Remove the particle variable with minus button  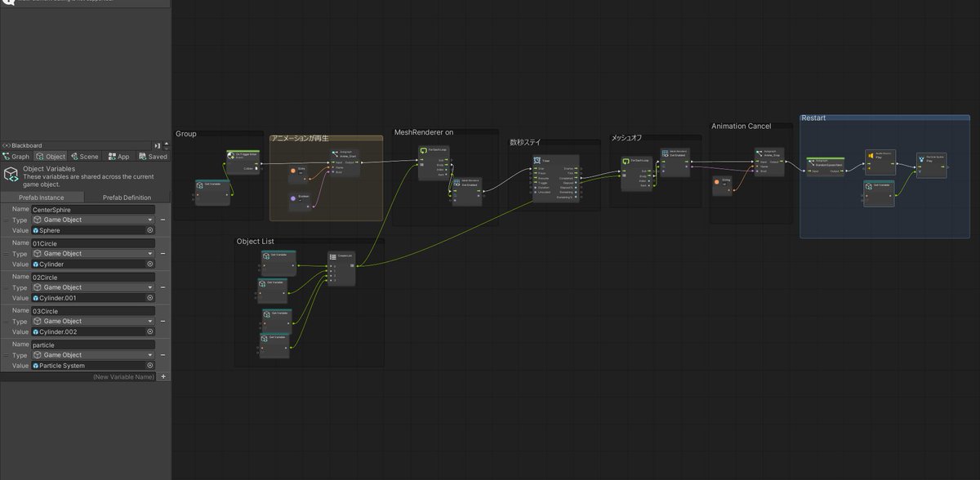[163, 355]
